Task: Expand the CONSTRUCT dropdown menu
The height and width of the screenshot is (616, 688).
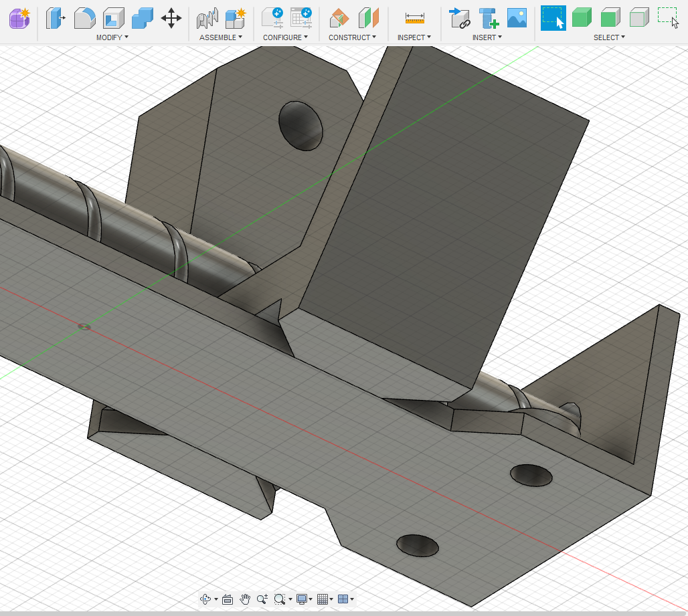Action: coord(352,37)
